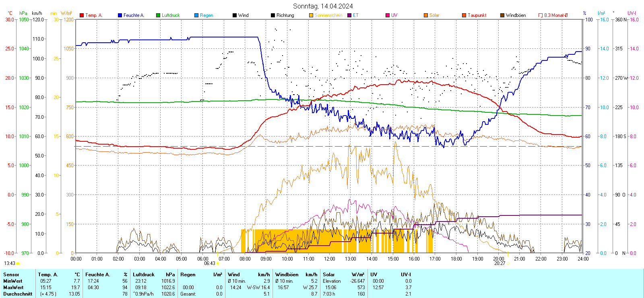Click the sunset marker at 20:27

click(508, 263)
